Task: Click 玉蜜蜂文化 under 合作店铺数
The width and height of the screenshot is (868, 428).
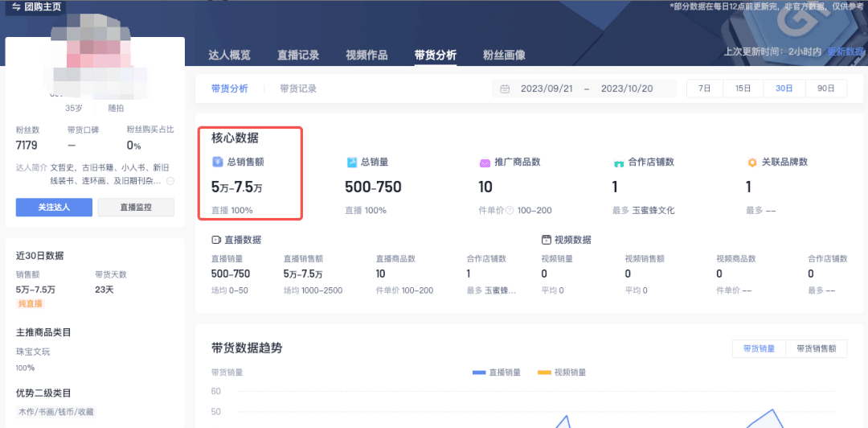Action: (653, 211)
